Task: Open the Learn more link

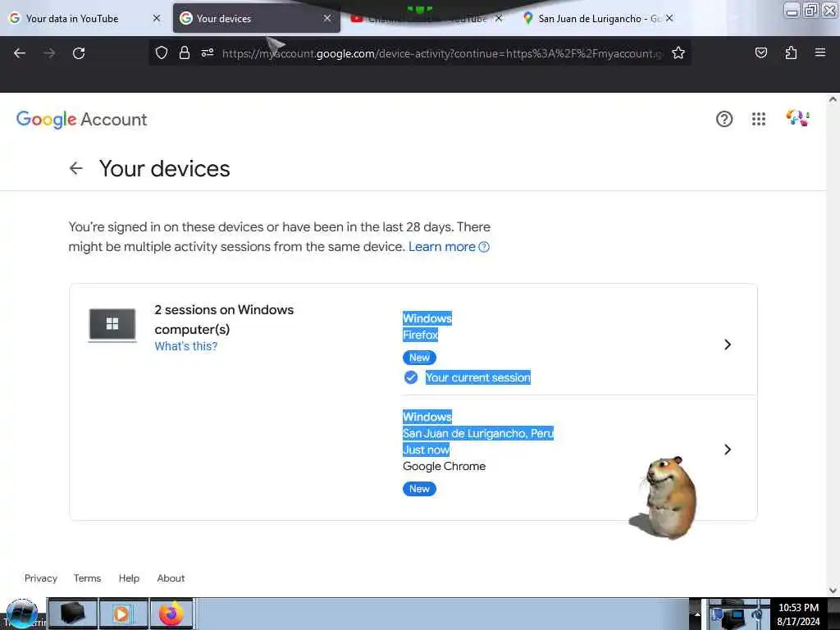Action: 442,247
